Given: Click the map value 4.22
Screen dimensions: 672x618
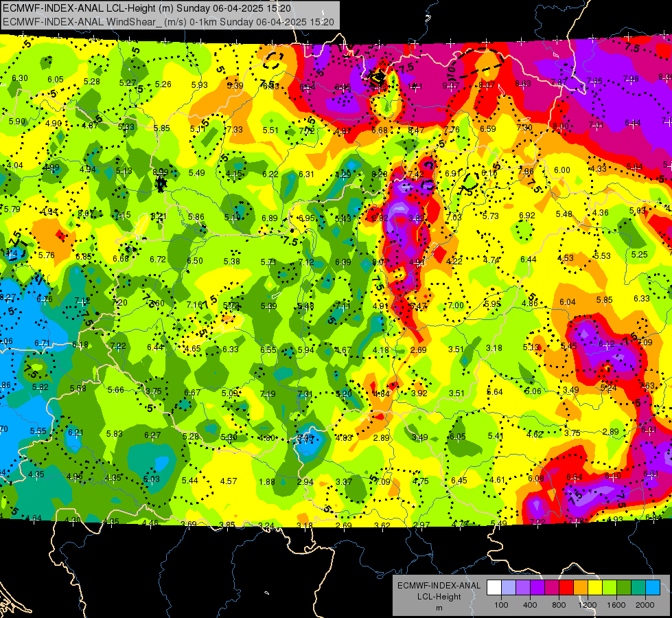Looking at the screenshot, I should [454, 261].
